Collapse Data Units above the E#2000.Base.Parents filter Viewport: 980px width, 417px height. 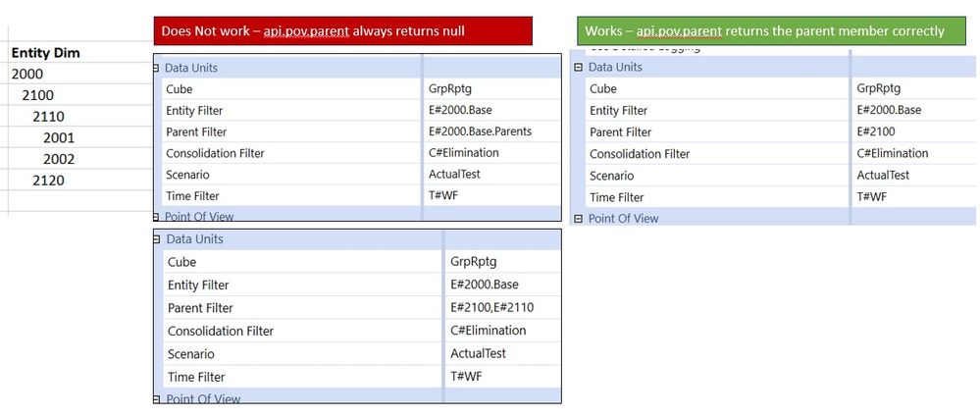click(157, 69)
